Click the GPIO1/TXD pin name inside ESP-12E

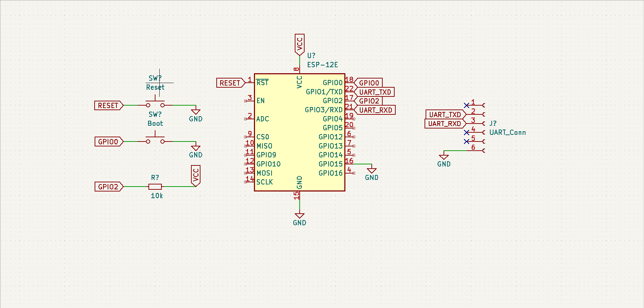pyautogui.click(x=324, y=92)
